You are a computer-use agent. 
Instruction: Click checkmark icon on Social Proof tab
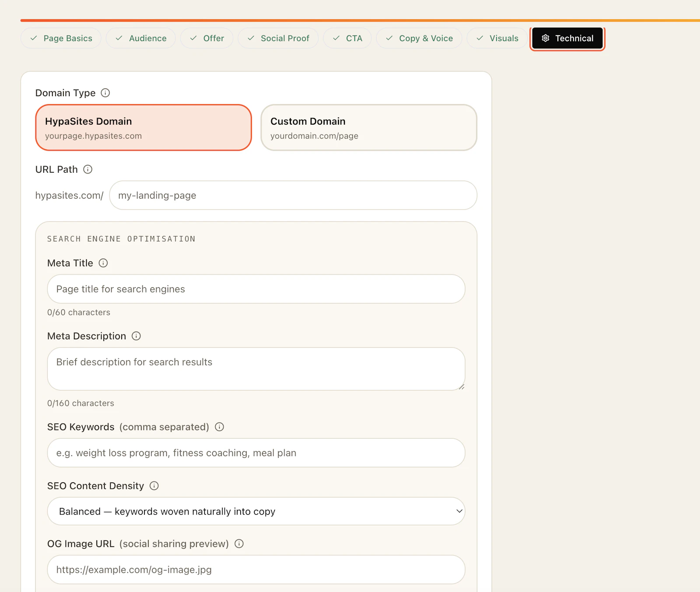coord(251,38)
